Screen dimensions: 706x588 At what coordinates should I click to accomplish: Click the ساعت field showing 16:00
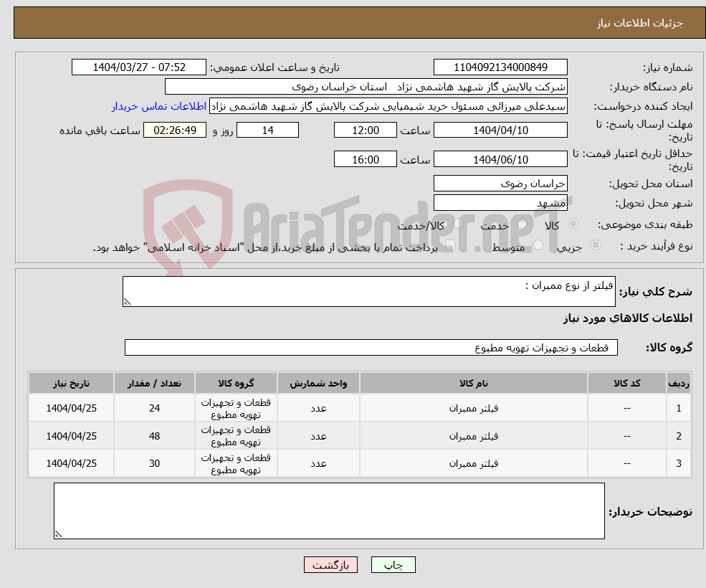[x=365, y=158]
